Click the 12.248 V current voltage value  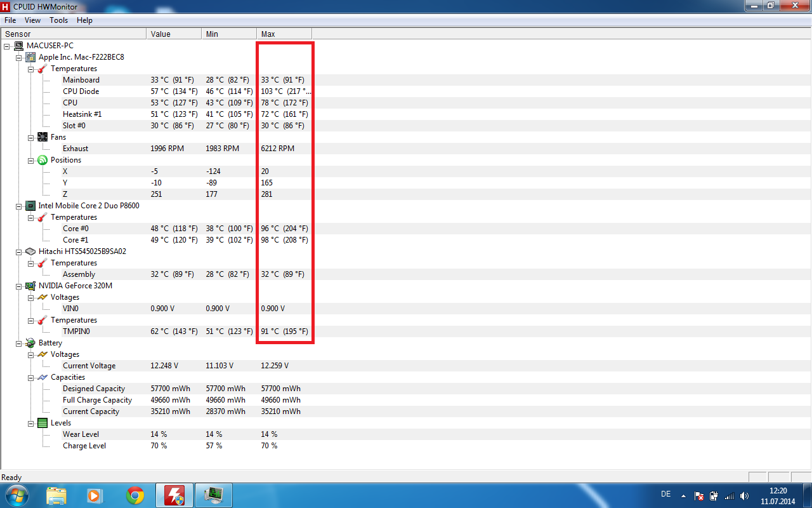[x=164, y=366]
